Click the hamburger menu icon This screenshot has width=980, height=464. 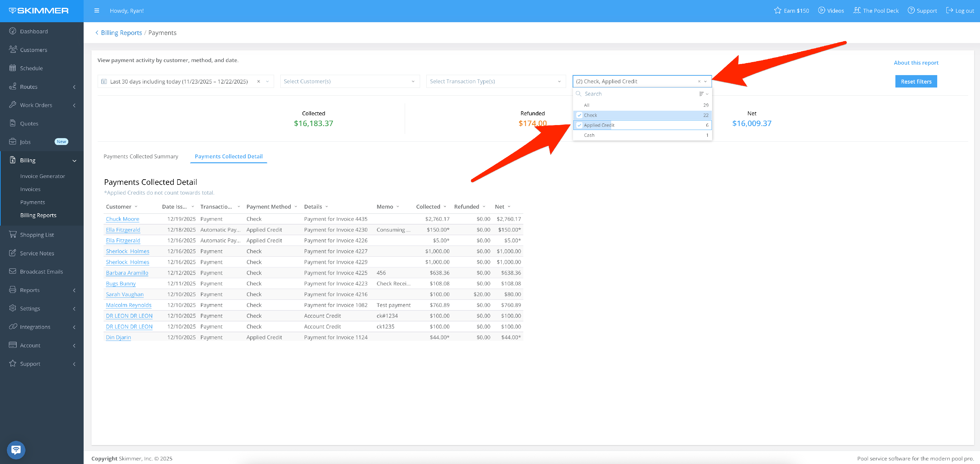[x=97, y=11]
